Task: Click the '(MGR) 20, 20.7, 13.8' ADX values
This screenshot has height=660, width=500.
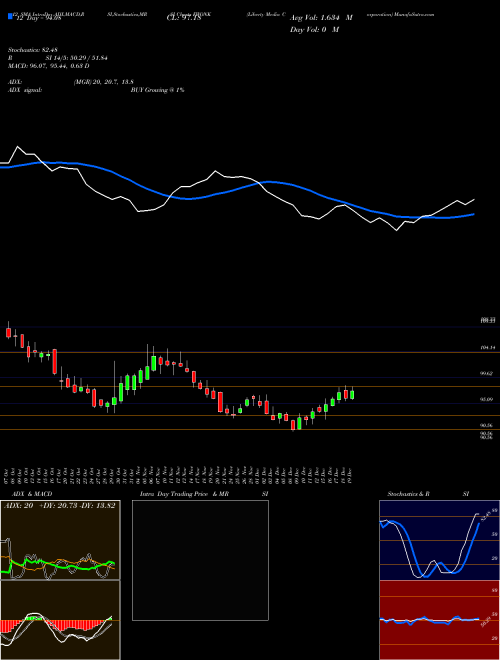Action: point(104,82)
